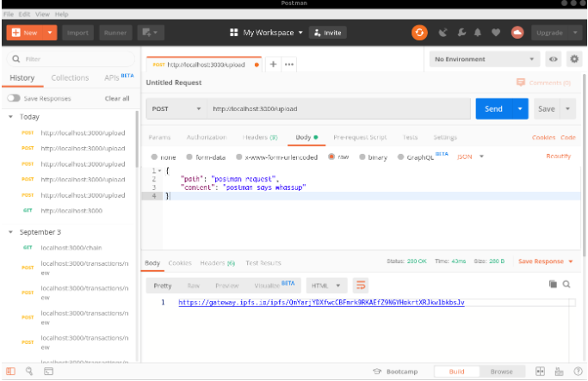Open the Save Response dropdown
This screenshot has width=588, height=381.
(545, 261)
